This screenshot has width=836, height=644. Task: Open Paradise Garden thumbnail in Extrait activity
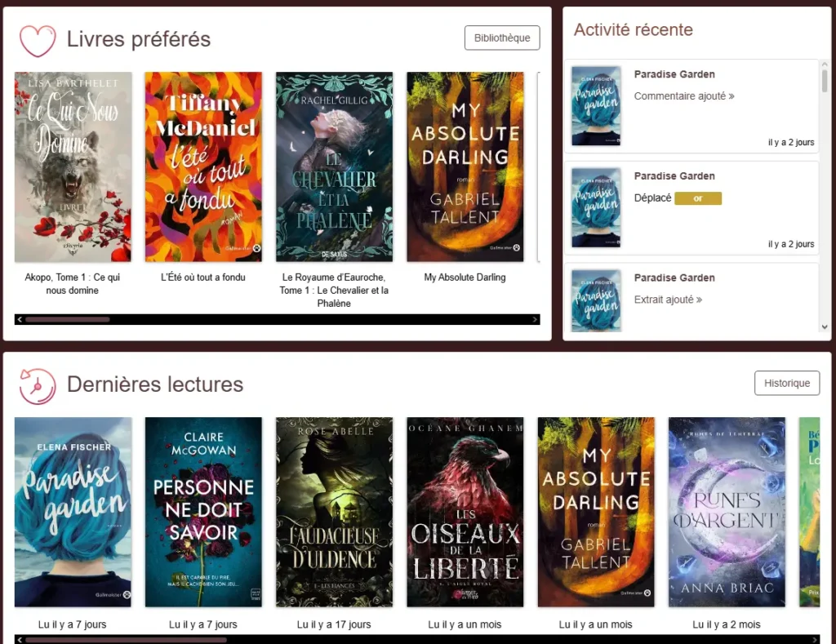596,300
